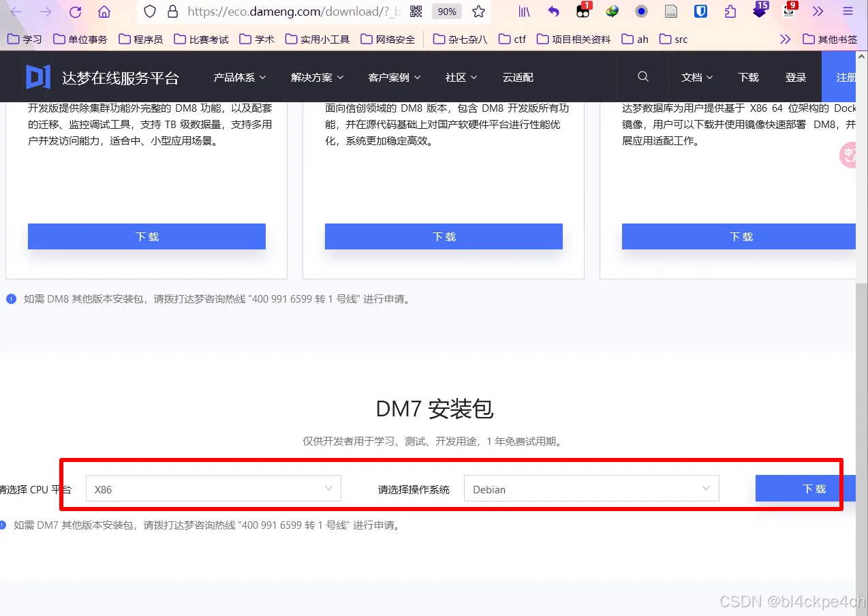Open the extension with red badge 1
This screenshot has height=616, width=868.
tap(583, 10)
